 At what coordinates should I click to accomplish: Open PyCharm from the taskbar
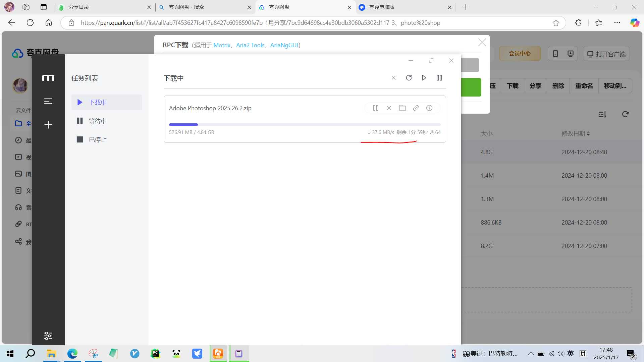point(155,354)
